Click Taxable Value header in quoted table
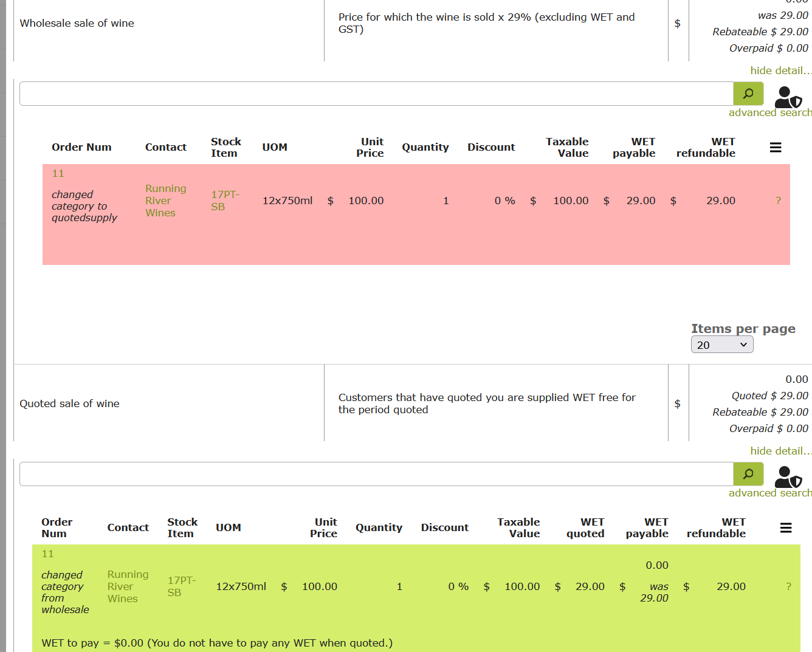 [518, 527]
